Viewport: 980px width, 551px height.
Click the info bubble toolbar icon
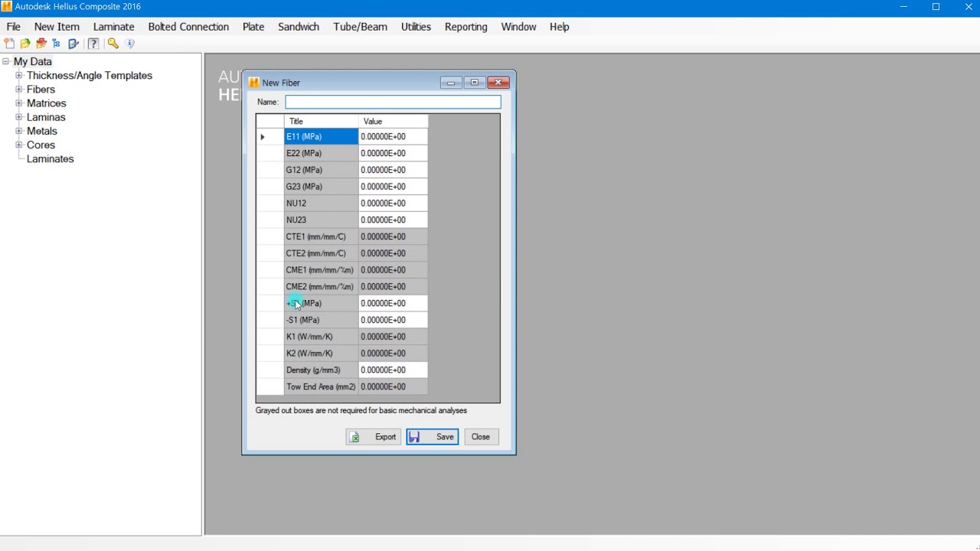coord(130,44)
